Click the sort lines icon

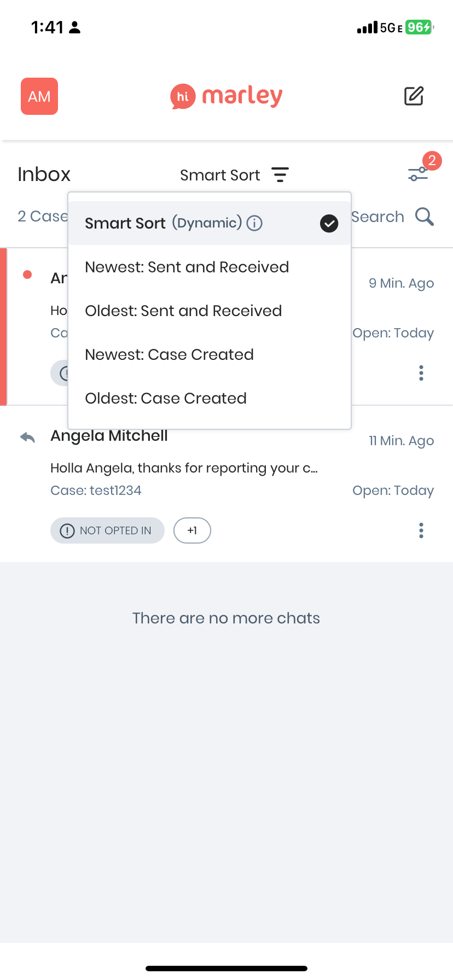(280, 175)
